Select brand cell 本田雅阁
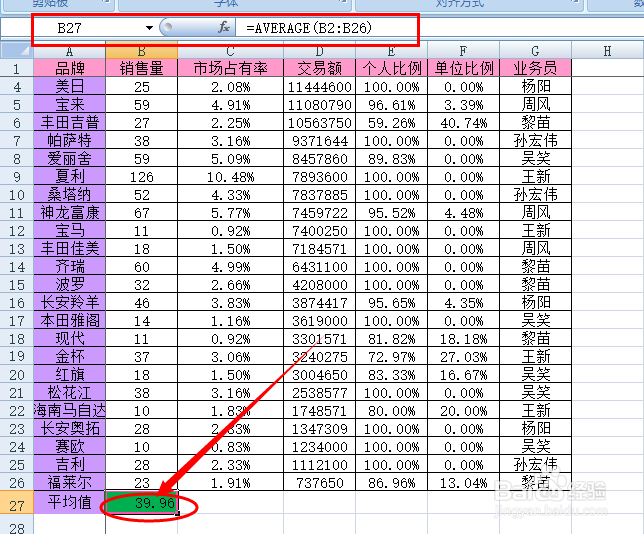The height and width of the screenshot is (534, 644). pos(69,320)
